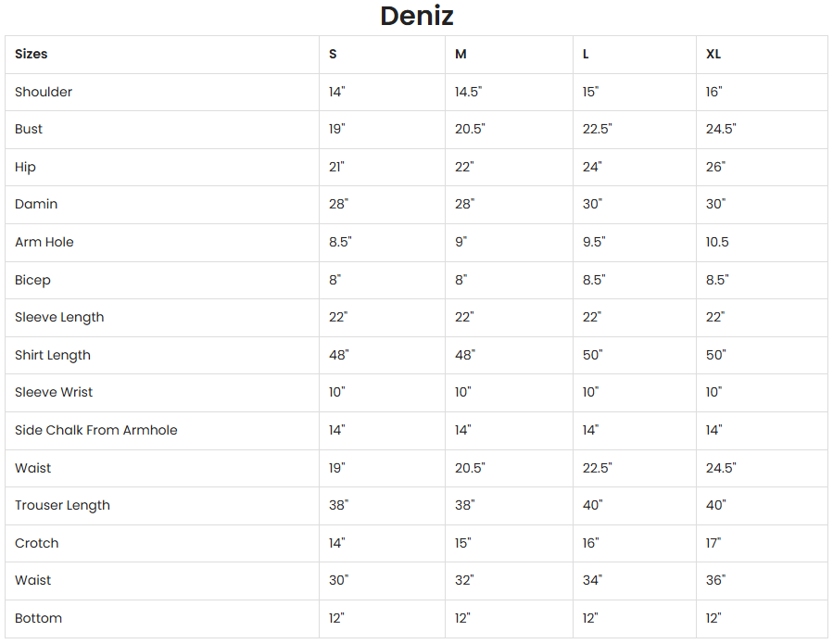
Task: Click Side Chalk From Armhole label
Action: (x=96, y=430)
